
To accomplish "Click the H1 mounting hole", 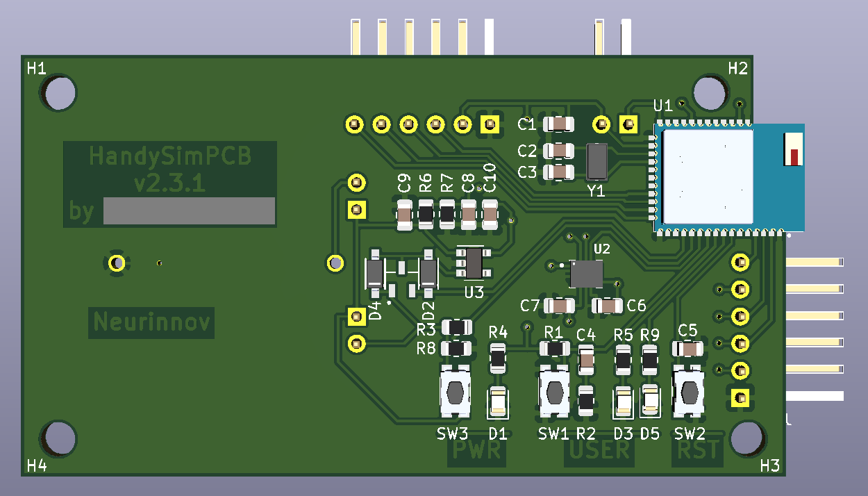I will pos(59,92).
